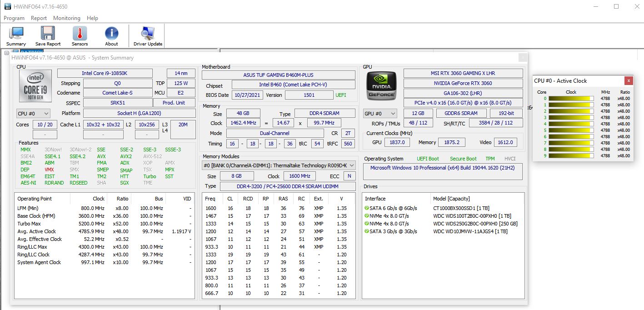The height and width of the screenshot is (310, 644).
Task: Click the Intel Core i9-10850K name field
Action: click(105, 73)
